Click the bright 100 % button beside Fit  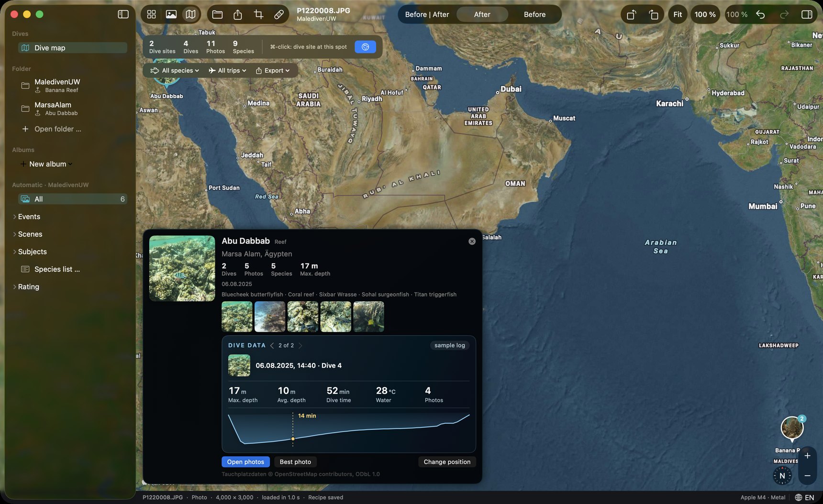pos(705,14)
